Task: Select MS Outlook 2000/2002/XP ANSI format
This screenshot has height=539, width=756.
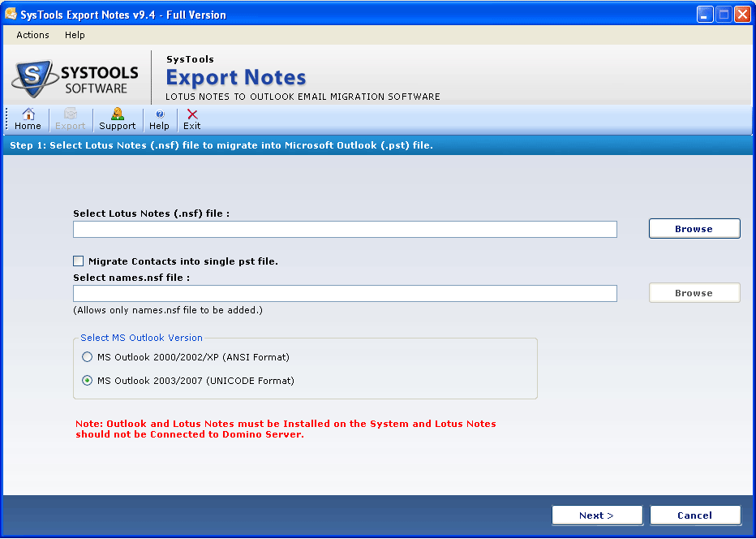Action: tap(87, 357)
